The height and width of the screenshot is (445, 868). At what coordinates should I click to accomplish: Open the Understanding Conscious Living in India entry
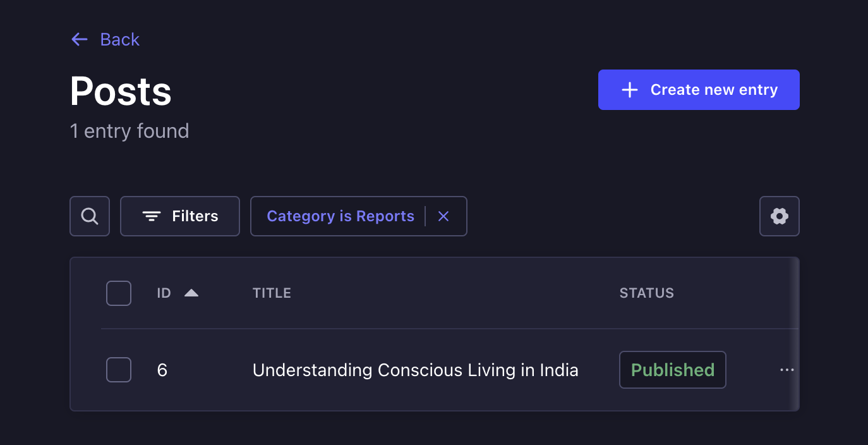pos(415,370)
